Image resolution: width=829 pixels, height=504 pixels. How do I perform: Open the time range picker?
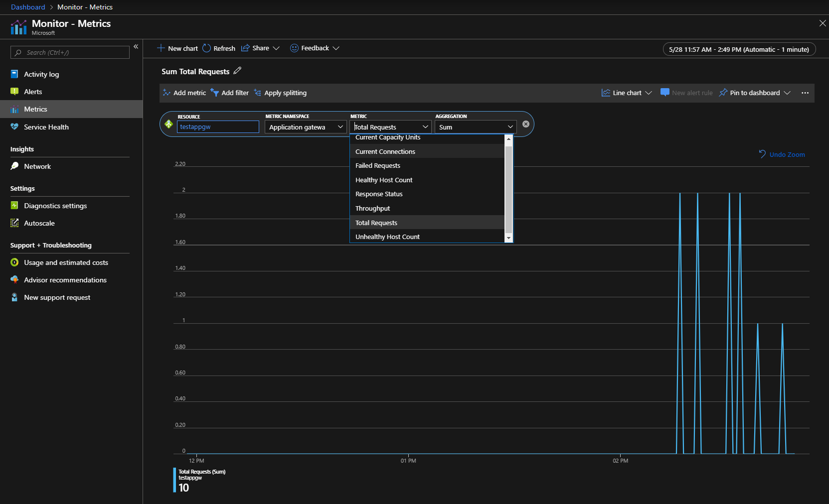739,49
